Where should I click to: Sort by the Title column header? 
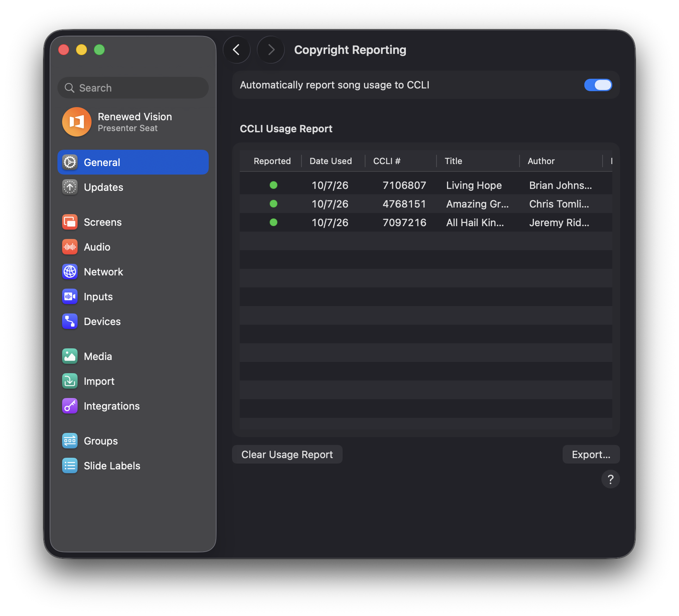point(453,161)
